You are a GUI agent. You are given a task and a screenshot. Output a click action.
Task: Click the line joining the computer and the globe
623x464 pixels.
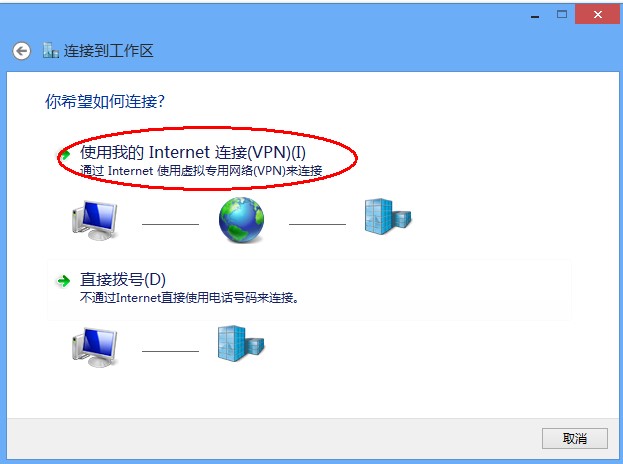tap(170, 224)
